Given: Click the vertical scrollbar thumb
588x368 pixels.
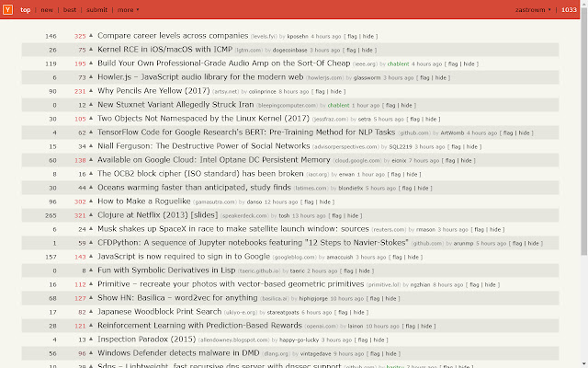Looking at the screenshot, I should tap(584, 132).
